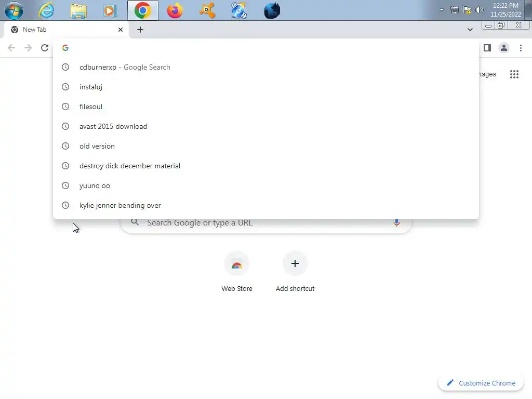
Task: Focus the address bar input
Action: tap(266, 48)
